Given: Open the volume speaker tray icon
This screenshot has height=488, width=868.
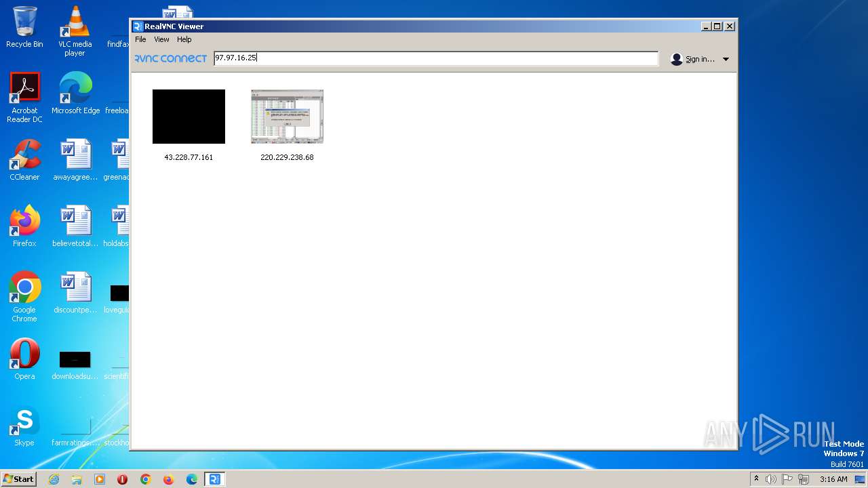Looking at the screenshot, I should pos(771,479).
